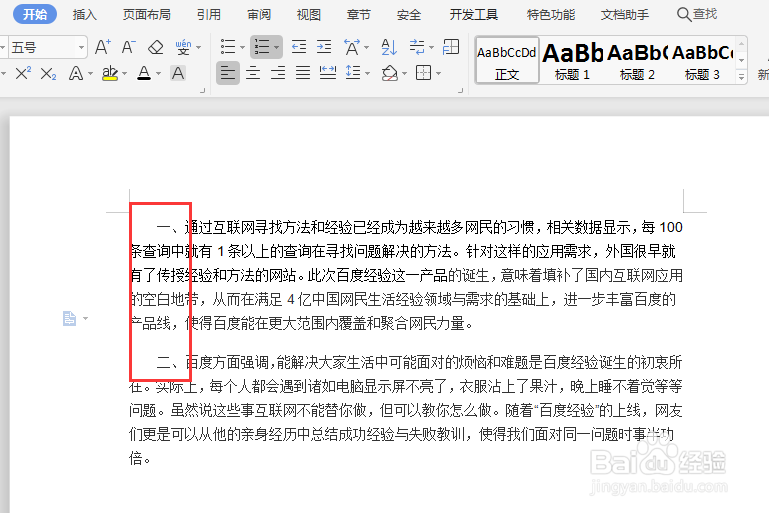Click the clear formatting eraser icon
The height and width of the screenshot is (513, 769).
[155, 48]
